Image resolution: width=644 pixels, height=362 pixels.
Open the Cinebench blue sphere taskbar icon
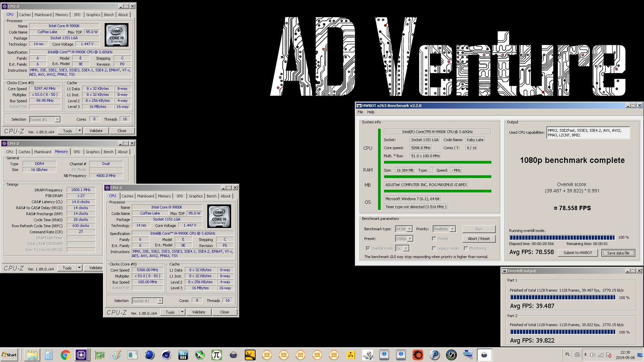point(150,355)
